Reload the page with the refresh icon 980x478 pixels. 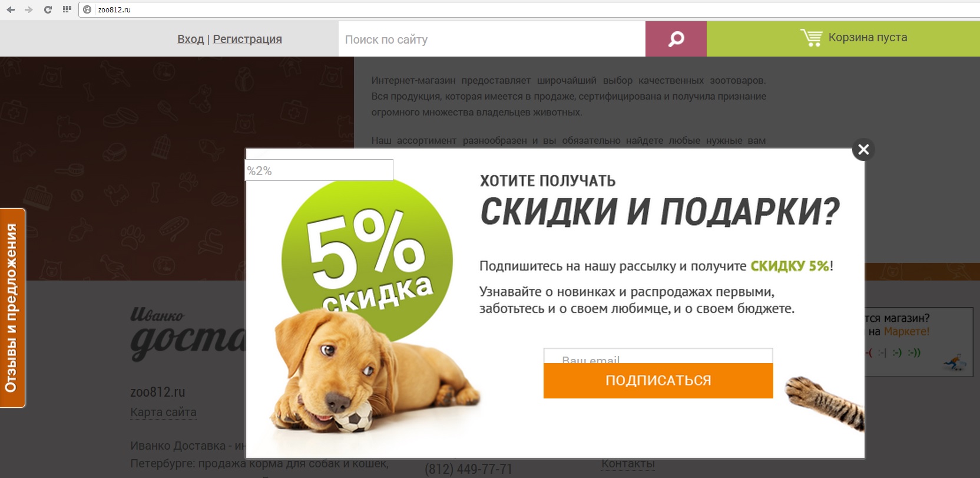(48, 9)
